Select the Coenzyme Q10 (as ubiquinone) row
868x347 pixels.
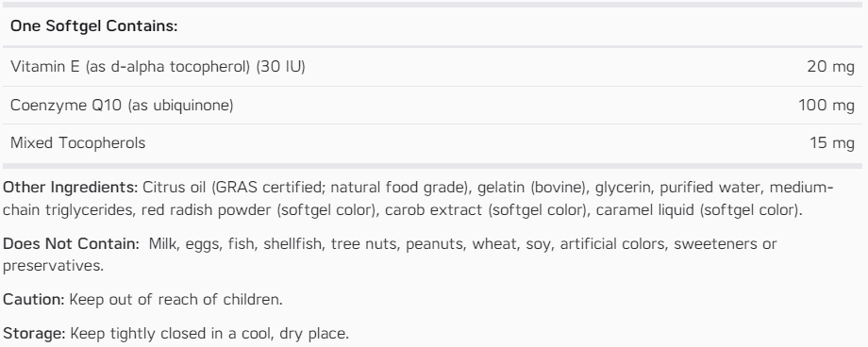pyautogui.click(x=432, y=106)
